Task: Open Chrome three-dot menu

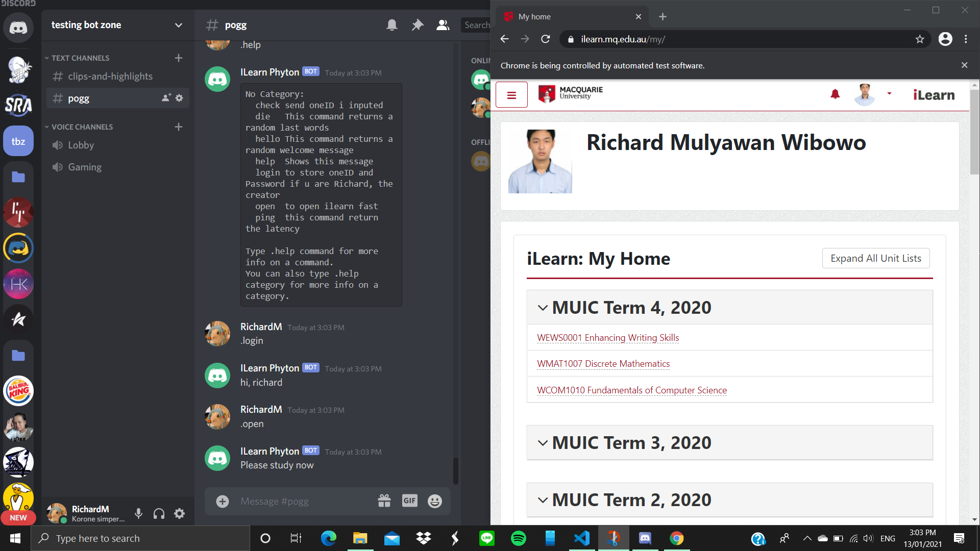Action: tap(966, 39)
